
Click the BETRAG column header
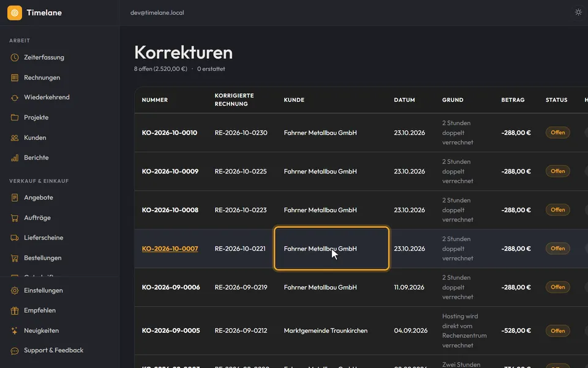coord(513,100)
